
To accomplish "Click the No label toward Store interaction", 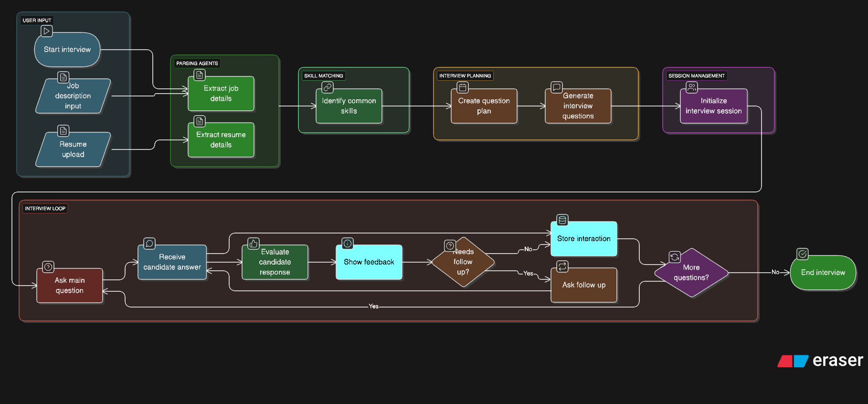I will pyautogui.click(x=528, y=249).
